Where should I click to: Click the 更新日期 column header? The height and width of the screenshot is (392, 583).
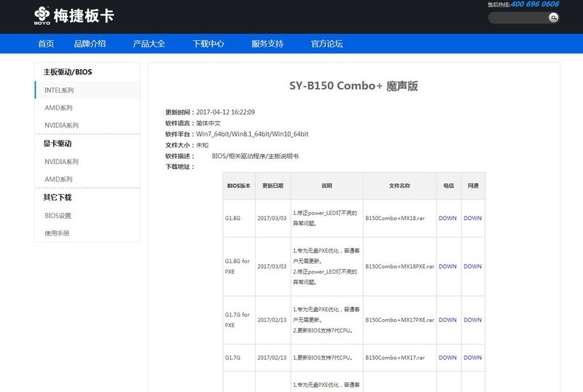coord(273,186)
